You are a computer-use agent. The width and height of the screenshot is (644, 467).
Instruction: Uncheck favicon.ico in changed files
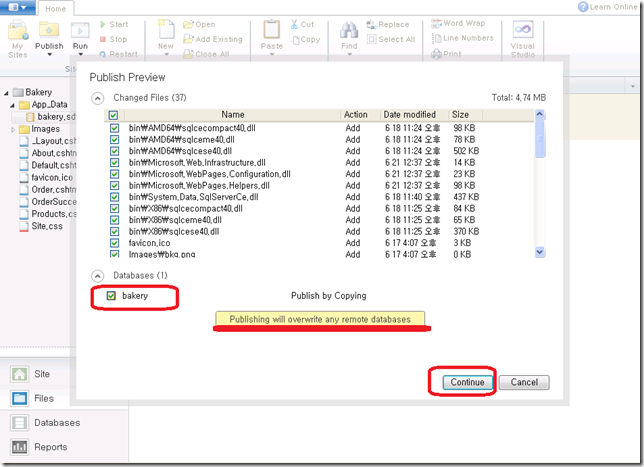pos(114,243)
